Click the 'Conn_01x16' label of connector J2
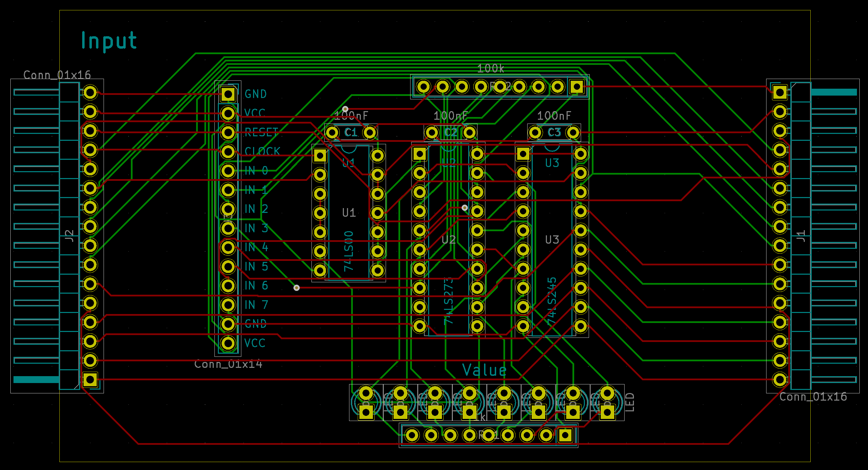The image size is (868, 470). [x=57, y=75]
